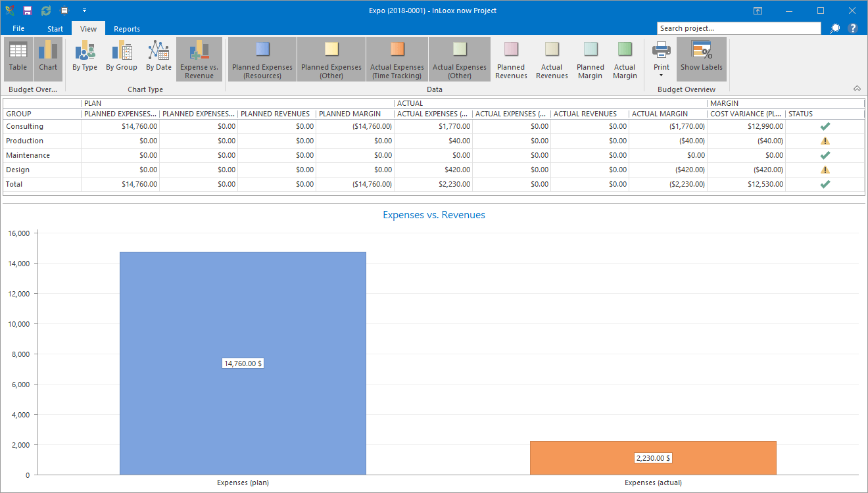Toggle Show Labels option
Viewport: 868px width, 493px height.
[x=702, y=59]
